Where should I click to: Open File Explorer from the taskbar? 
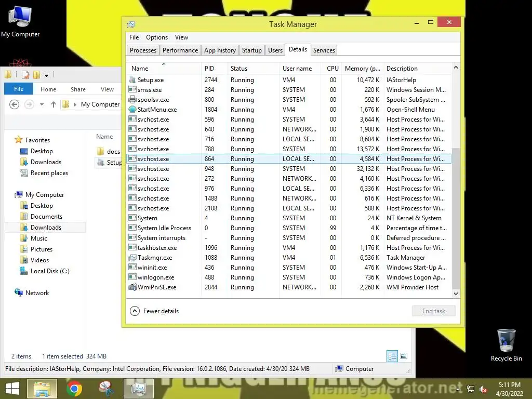(42, 389)
